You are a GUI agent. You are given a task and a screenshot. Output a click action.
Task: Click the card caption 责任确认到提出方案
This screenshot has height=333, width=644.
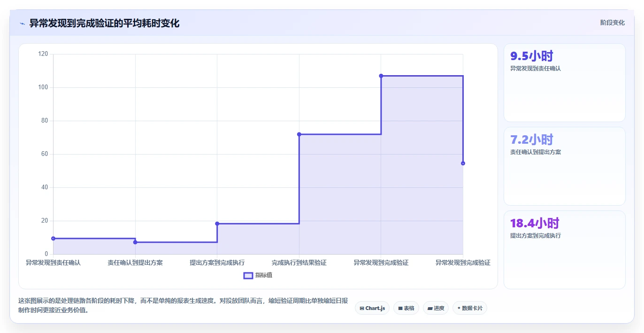click(x=536, y=152)
